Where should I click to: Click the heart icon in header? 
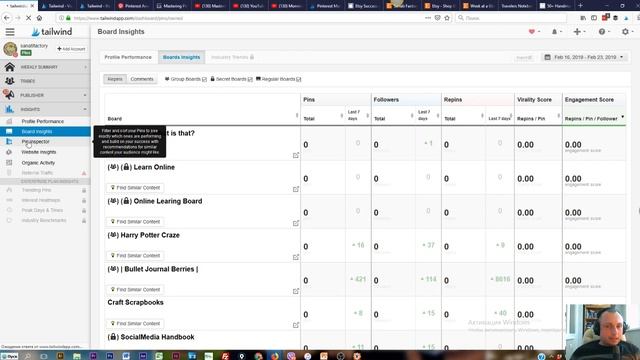(x=531, y=32)
